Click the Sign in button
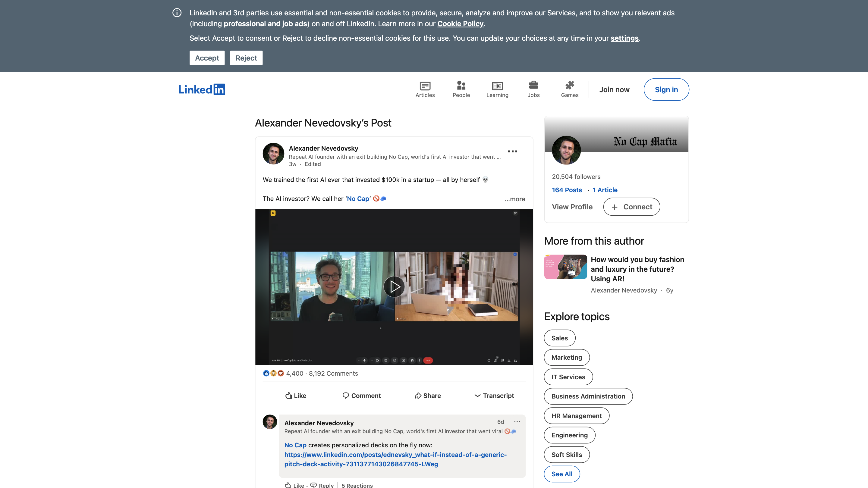Image resolution: width=868 pixels, height=488 pixels. pyautogui.click(x=666, y=89)
